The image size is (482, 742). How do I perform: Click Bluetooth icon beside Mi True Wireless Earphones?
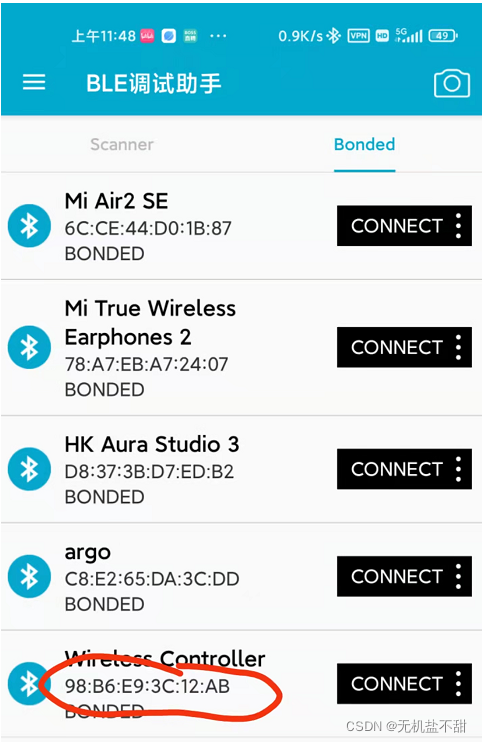29,347
